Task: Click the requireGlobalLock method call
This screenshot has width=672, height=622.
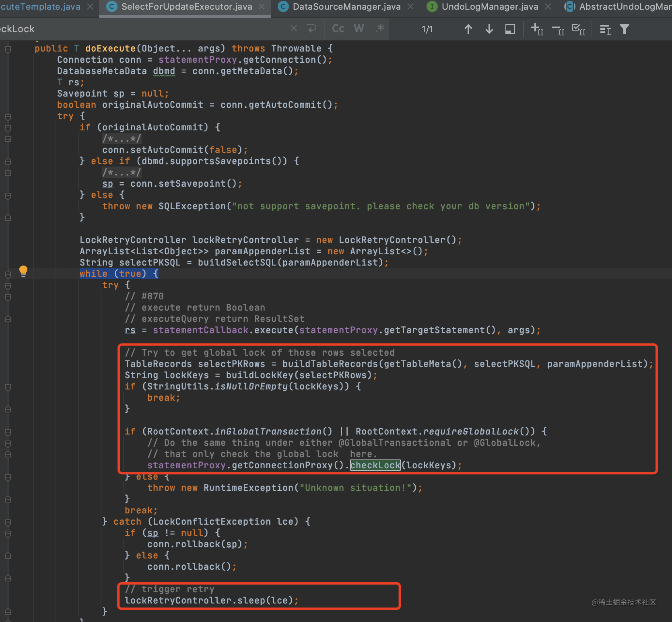Action: tap(471, 431)
